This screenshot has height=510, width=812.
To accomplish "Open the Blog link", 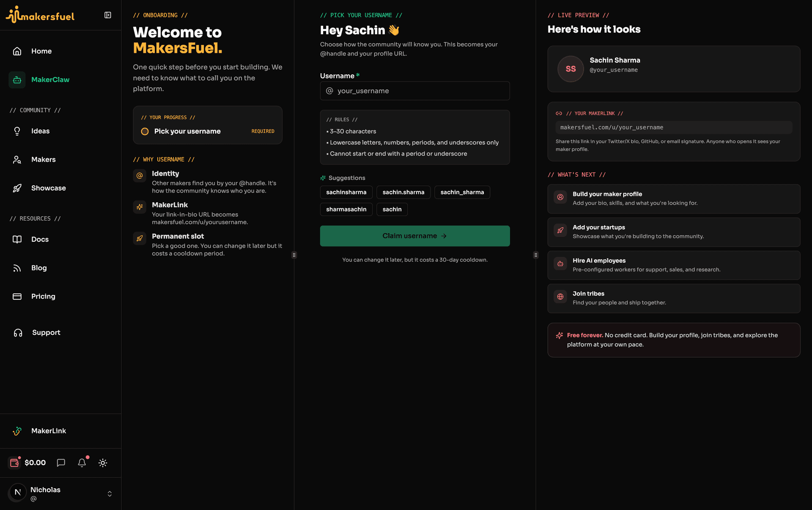I will (39, 268).
